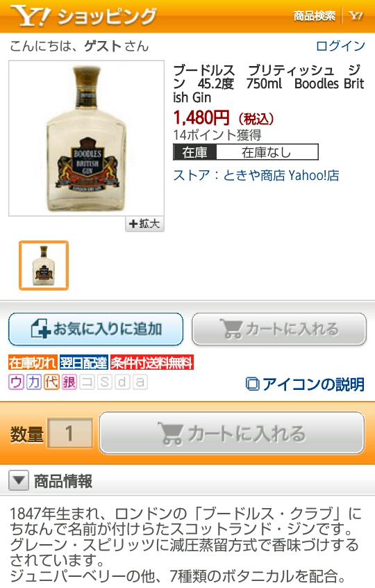Click the 在庫切れ orange badge
This screenshot has height=588, width=375.
click(33, 363)
